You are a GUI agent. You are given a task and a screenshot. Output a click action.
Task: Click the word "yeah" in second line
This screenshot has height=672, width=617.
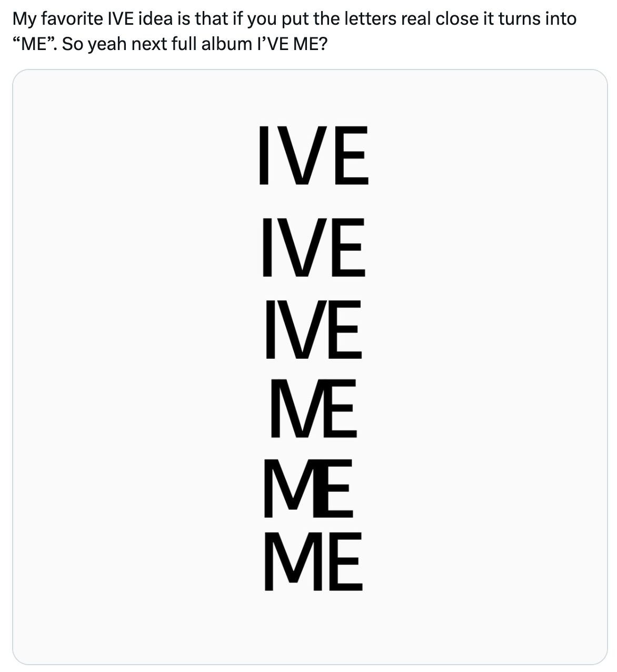tap(107, 44)
